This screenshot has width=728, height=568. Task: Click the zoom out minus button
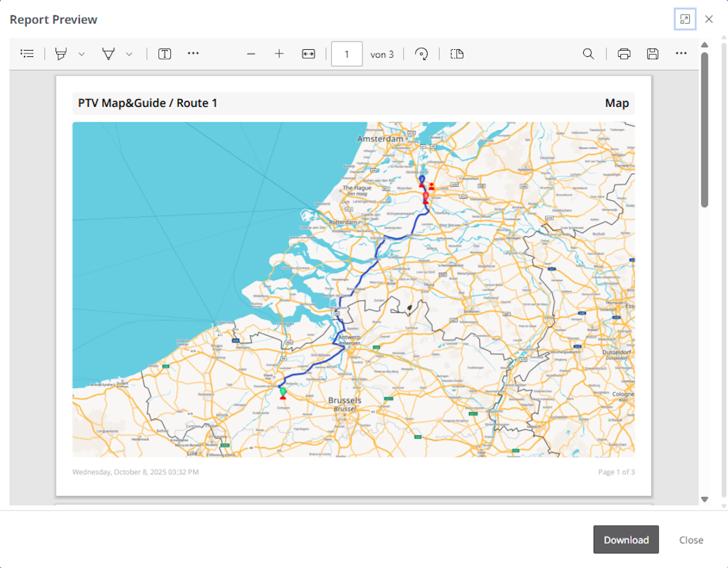tap(251, 53)
